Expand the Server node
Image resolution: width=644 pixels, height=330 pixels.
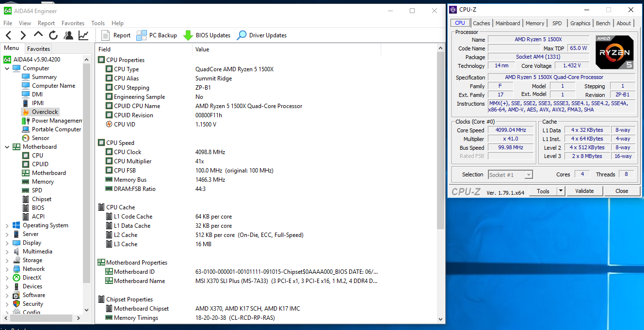[7, 234]
